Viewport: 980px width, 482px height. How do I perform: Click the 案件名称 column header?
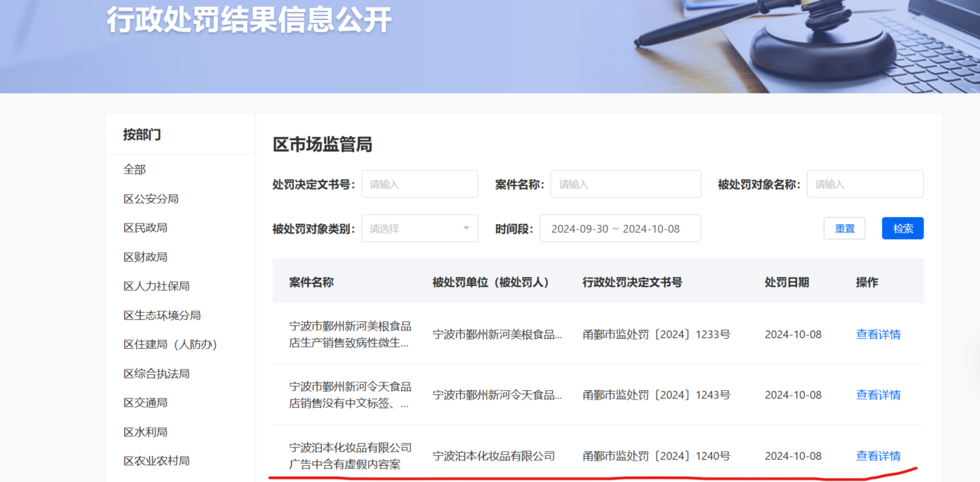pyautogui.click(x=311, y=282)
